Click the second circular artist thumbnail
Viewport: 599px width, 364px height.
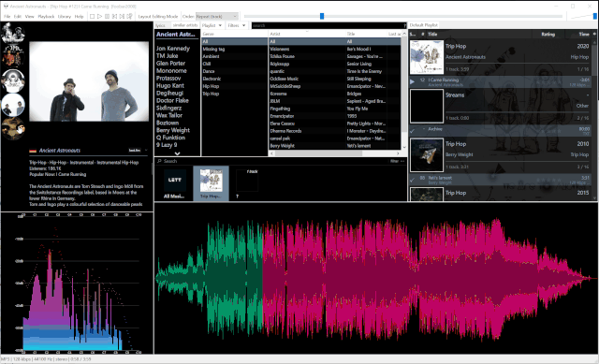pyautogui.click(x=12, y=56)
